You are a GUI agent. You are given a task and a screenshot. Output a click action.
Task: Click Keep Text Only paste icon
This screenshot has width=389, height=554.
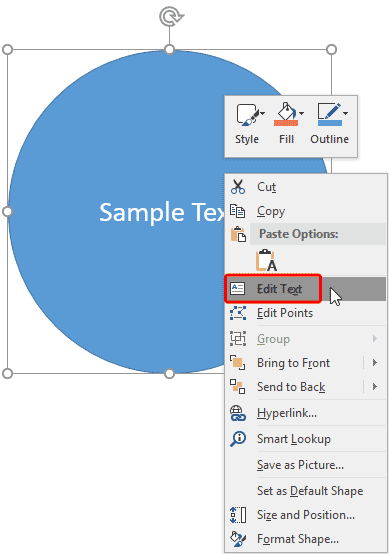pyautogui.click(x=266, y=260)
